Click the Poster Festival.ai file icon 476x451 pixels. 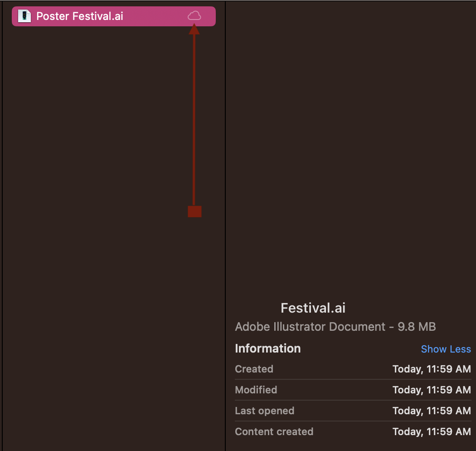pos(24,16)
